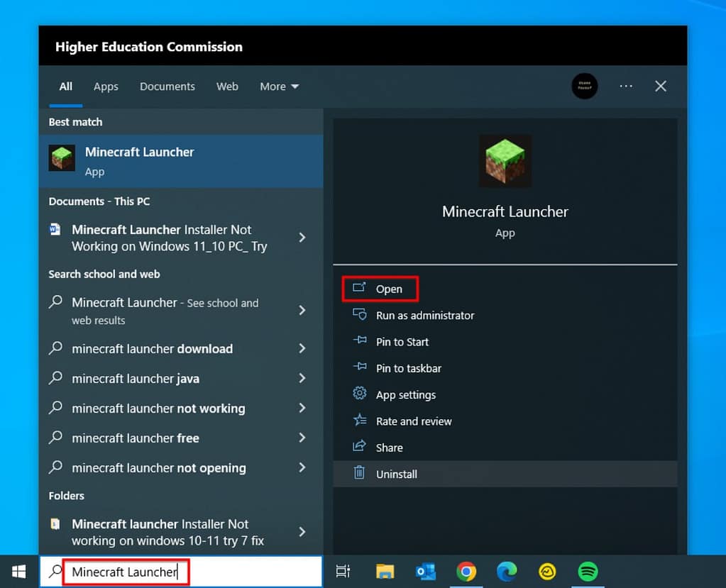Click the taskbar search magnifier icon

click(55, 572)
